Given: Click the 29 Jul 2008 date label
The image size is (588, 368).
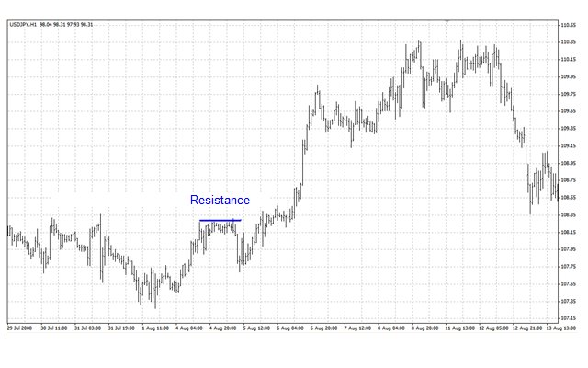Looking at the screenshot, I should 20,328.
